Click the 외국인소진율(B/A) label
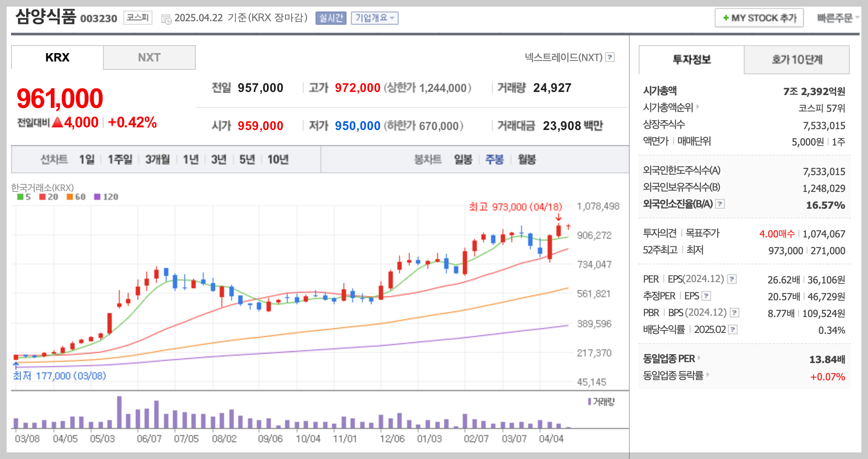Viewport: 868px width, 459px height. click(x=678, y=204)
